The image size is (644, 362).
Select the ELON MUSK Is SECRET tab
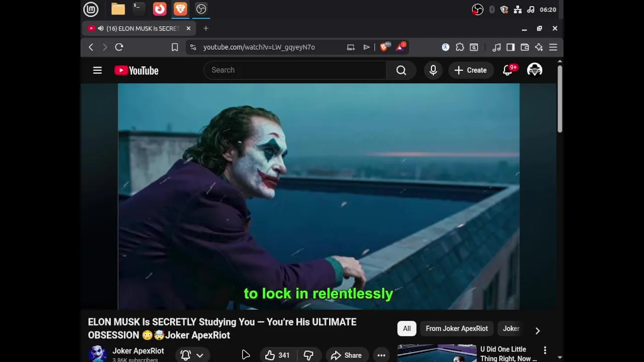(x=140, y=29)
